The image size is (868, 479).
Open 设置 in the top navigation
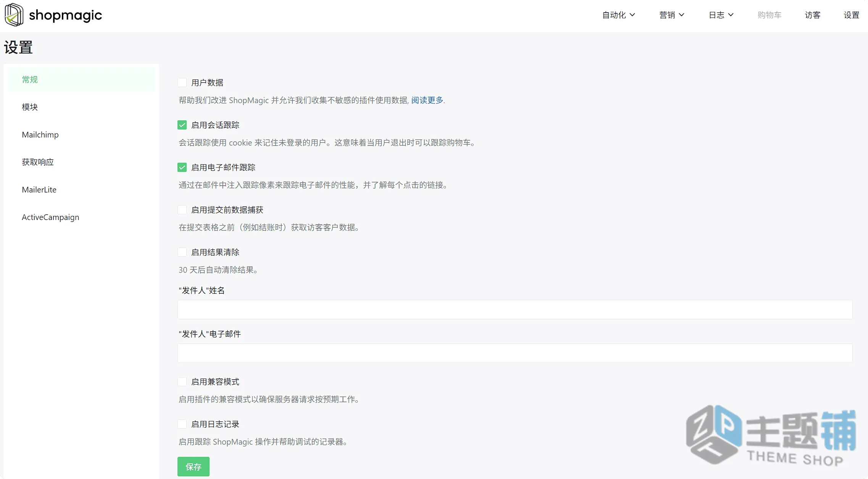point(851,15)
